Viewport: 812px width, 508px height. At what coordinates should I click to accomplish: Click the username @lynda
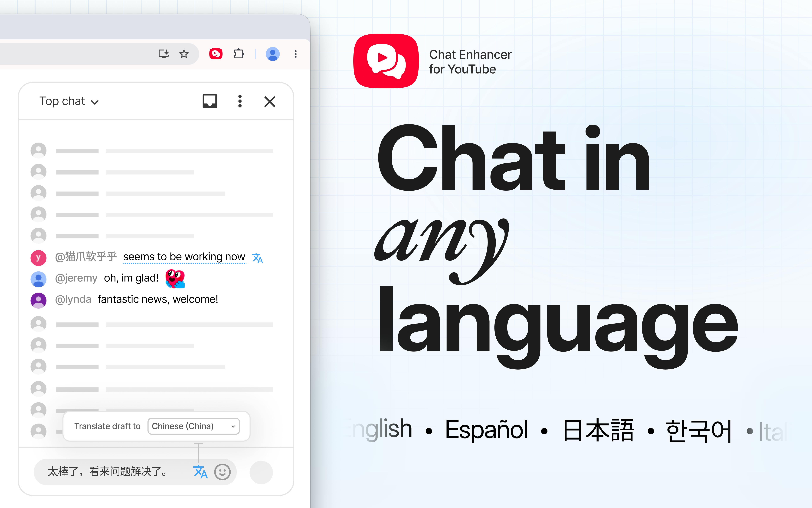click(73, 299)
